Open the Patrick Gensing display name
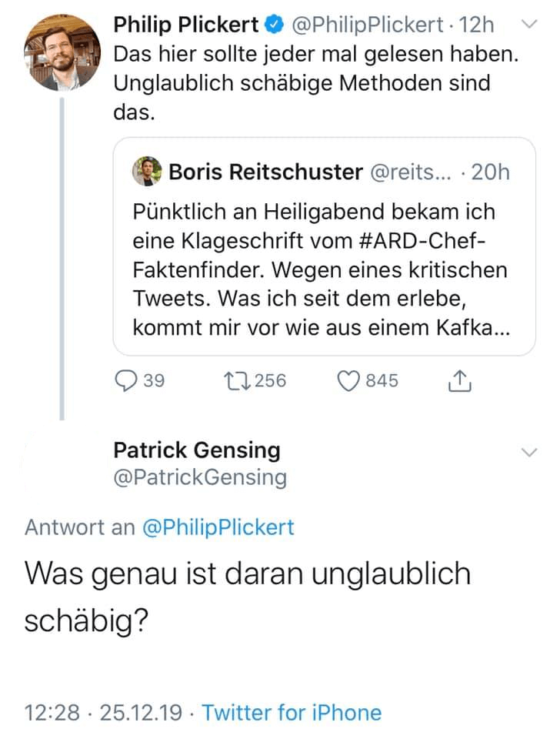This screenshot has width=560, height=739. [x=197, y=450]
